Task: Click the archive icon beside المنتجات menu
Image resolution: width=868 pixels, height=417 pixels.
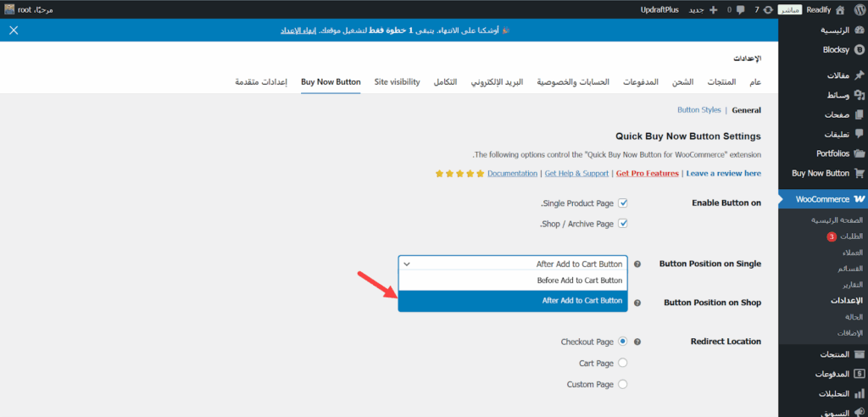Action: (860, 354)
